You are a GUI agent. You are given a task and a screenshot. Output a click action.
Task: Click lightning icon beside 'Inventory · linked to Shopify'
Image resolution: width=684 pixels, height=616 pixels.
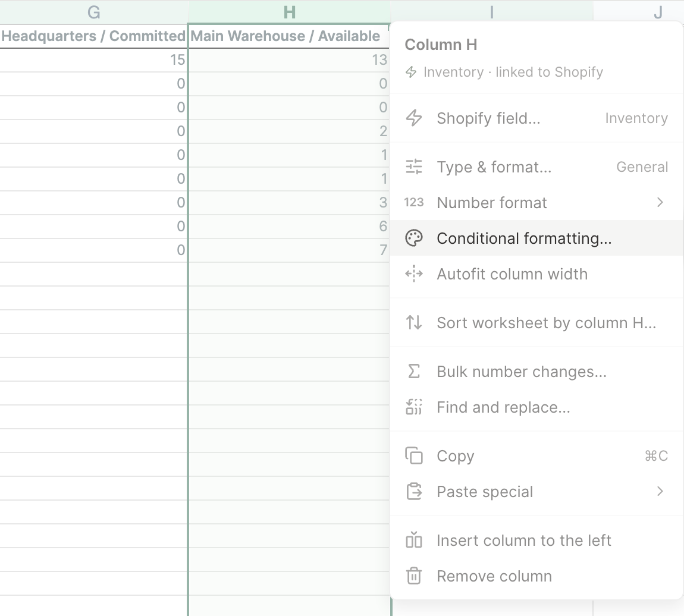(411, 72)
